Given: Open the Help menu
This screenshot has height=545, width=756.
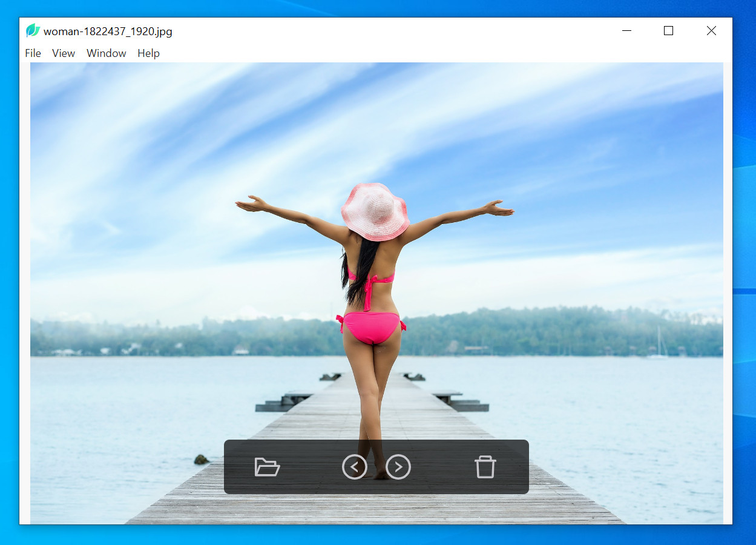Looking at the screenshot, I should click(148, 53).
